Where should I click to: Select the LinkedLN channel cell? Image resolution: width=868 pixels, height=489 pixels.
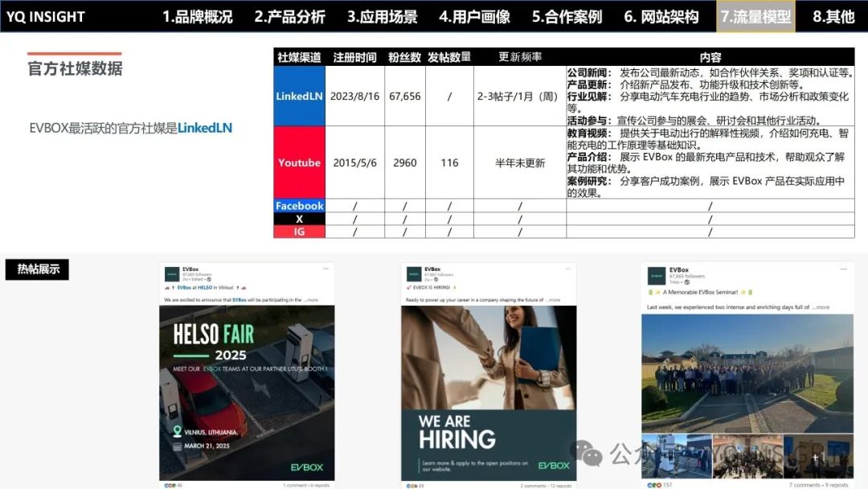pos(299,96)
